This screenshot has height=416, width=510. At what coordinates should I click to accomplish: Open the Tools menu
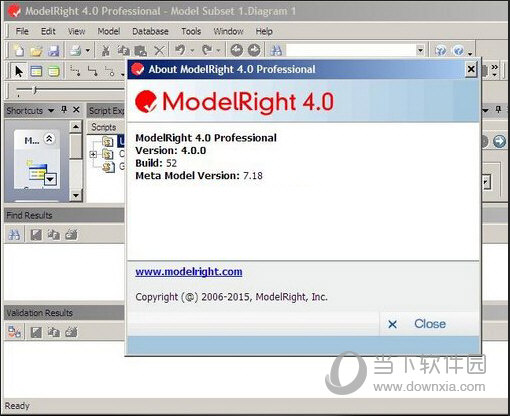tap(191, 31)
